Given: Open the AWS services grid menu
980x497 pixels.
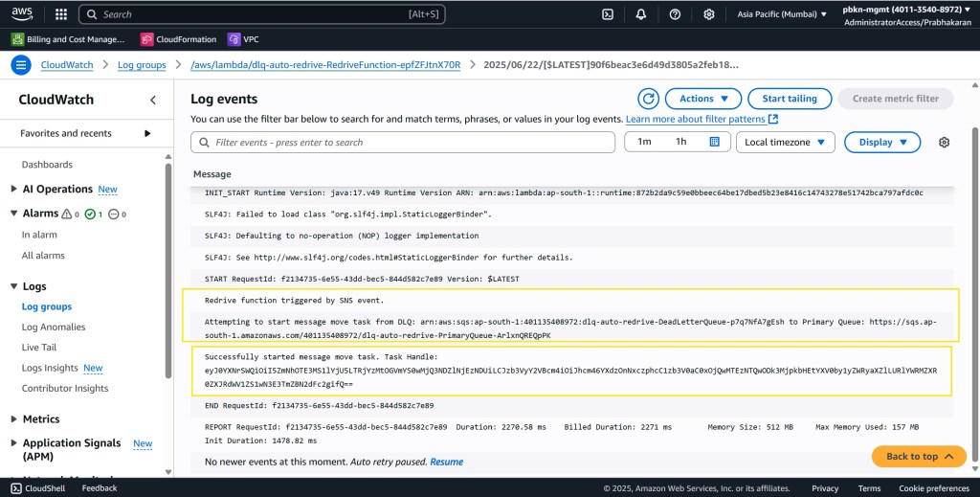Looking at the screenshot, I should pos(61,14).
